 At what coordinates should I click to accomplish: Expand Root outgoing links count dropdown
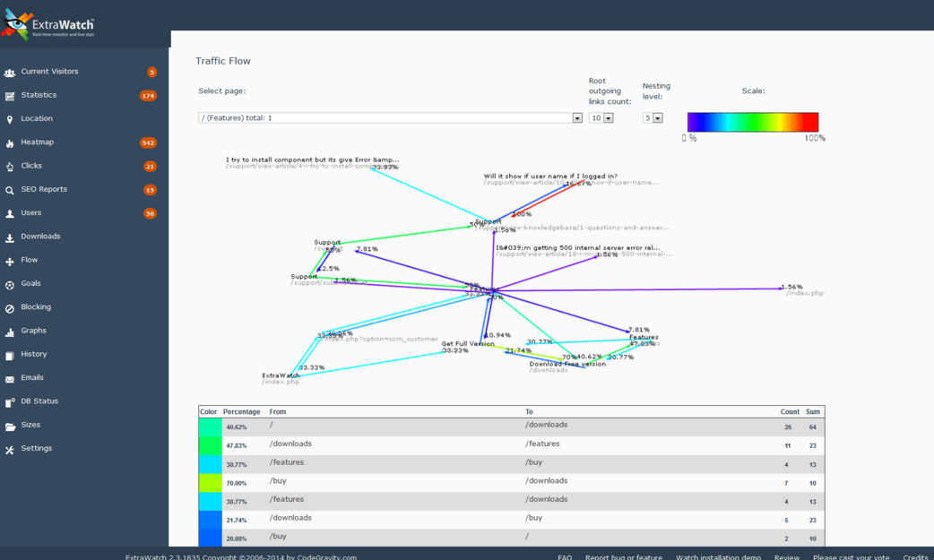(x=601, y=118)
